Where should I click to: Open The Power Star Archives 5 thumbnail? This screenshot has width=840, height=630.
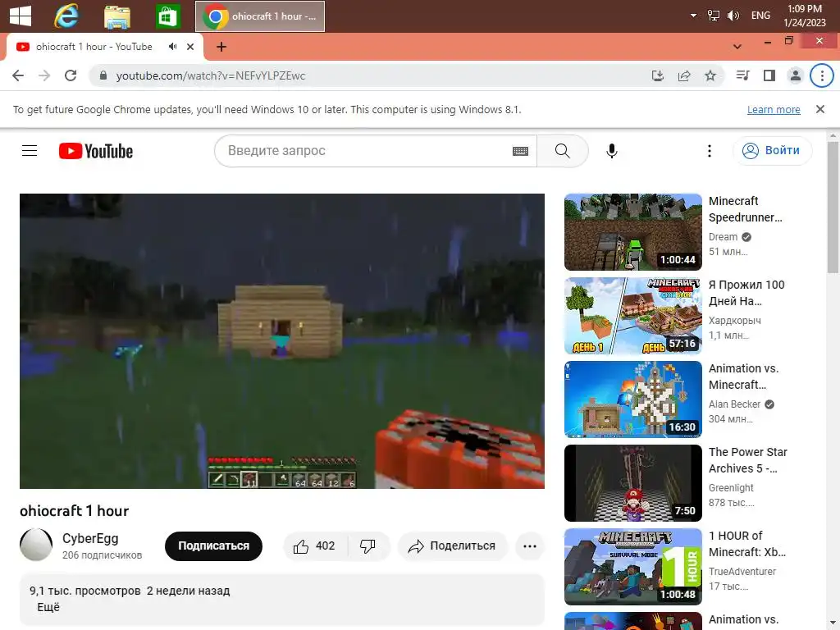[x=632, y=482]
